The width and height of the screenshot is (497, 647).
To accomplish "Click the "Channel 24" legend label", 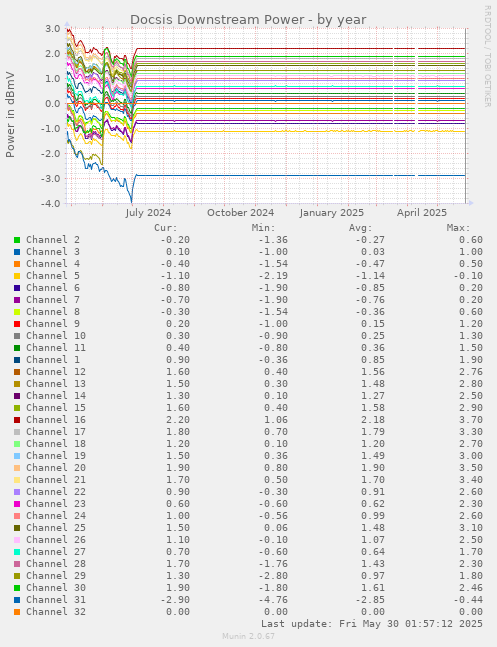I will (56, 515).
